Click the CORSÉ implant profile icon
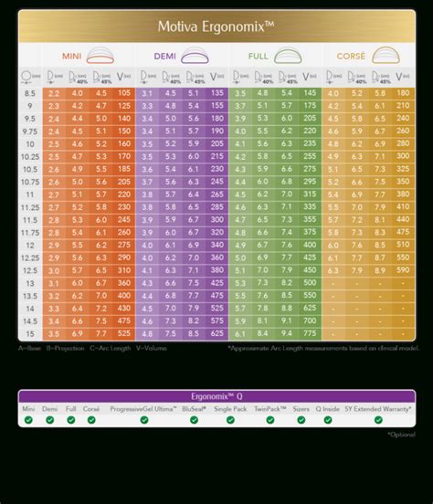Image resolution: width=433 pixels, height=504 pixels. tap(385, 56)
